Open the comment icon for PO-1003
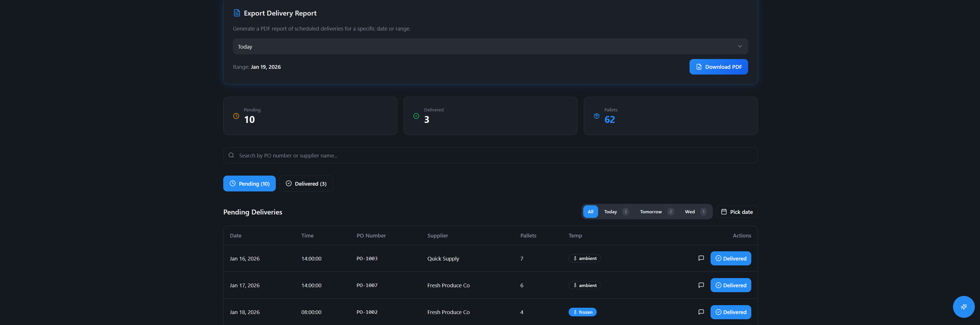The width and height of the screenshot is (980, 325). pyautogui.click(x=701, y=258)
